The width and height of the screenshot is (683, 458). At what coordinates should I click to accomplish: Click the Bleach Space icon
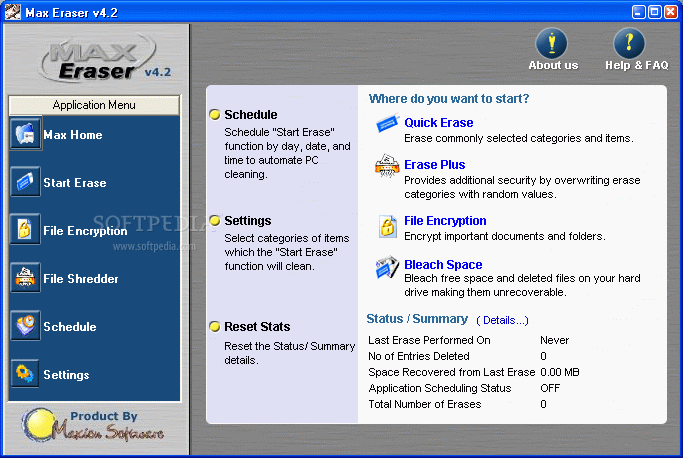pos(387,267)
